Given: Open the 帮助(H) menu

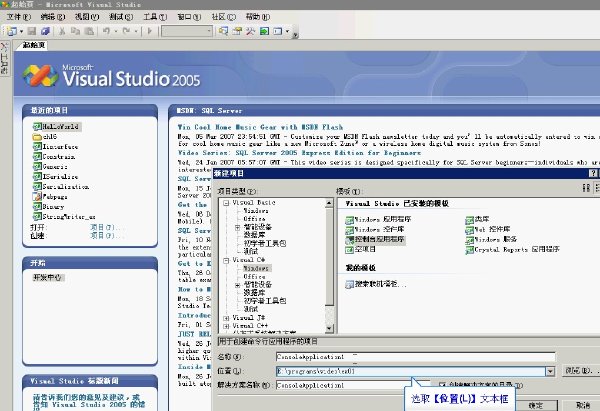Looking at the screenshot, I should [x=258, y=17].
